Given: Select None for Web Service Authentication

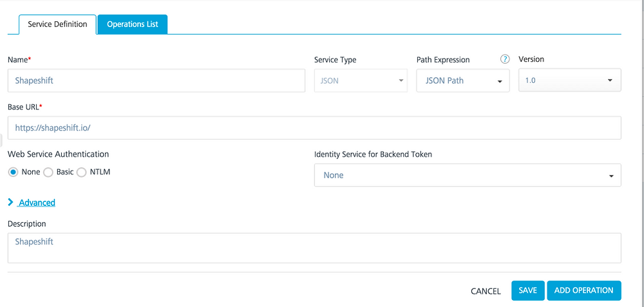Looking at the screenshot, I should tap(14, 172).
